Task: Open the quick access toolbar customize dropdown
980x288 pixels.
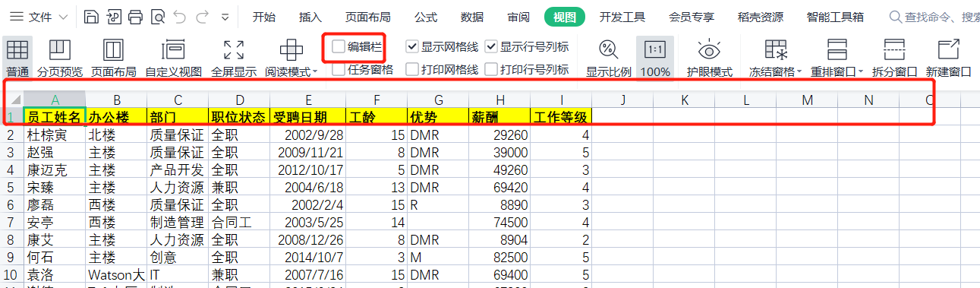Action: pyautogui.click(x=225, y=17)
